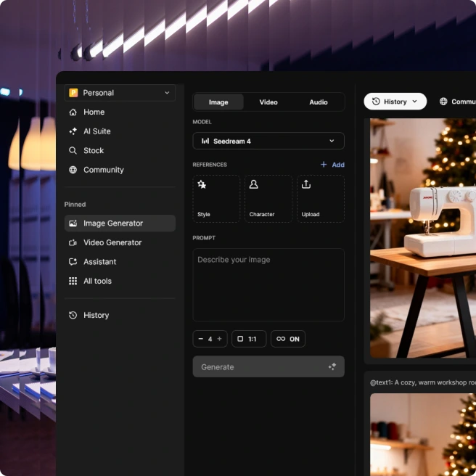The height and width of the screenshot is (476, 476).
Task: Open the Community section in sidebar
Action: 103,170
